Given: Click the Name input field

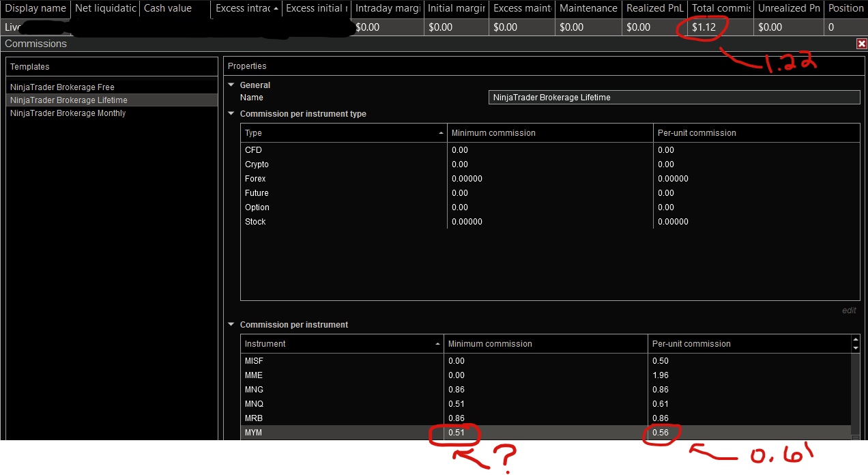Looking at the screenshot, I should pyautogui.click(x=675, y=98).
